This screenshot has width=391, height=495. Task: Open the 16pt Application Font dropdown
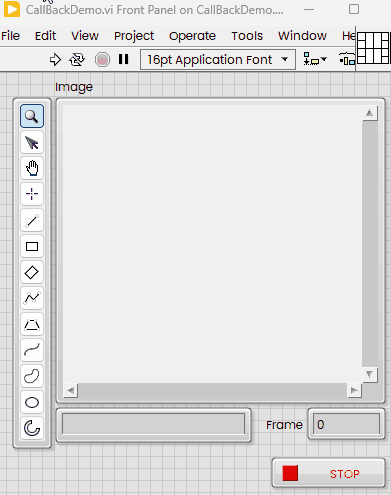tap(218, 60)
